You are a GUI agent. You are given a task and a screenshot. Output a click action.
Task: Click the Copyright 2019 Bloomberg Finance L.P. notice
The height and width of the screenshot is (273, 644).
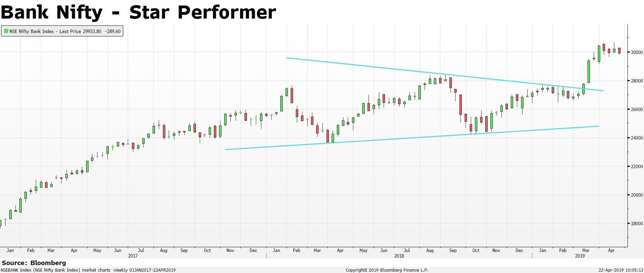(x=387, y=270)
